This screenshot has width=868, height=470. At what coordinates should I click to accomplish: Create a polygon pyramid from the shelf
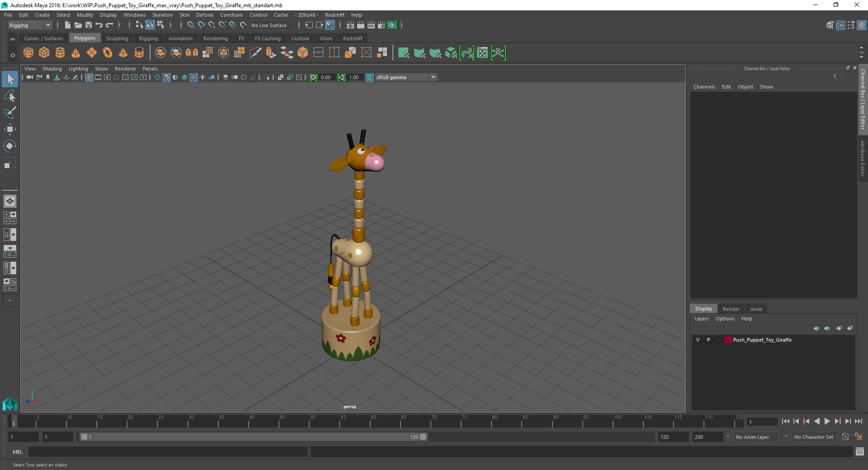(123, 53)
